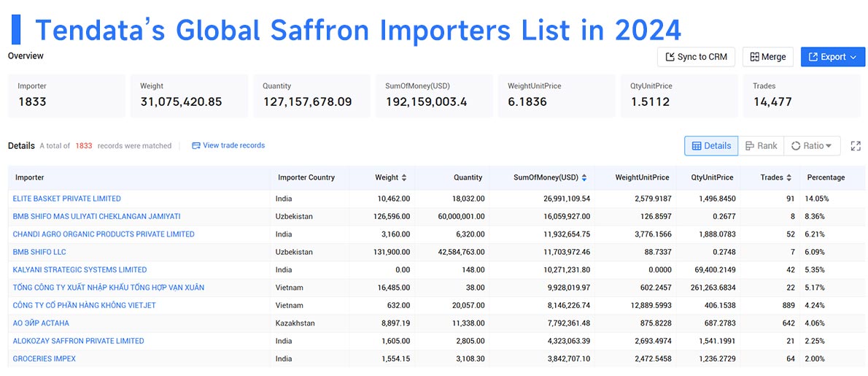Click the red 1833 records count

(84, 145)
